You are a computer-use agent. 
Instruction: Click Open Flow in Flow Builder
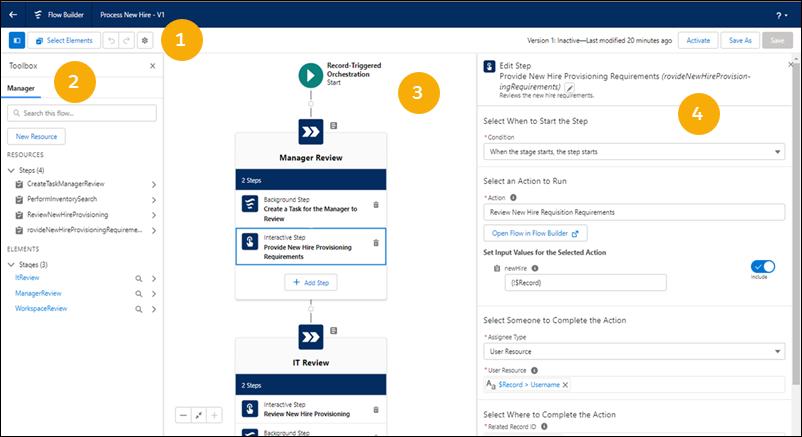pyautogui.click(x=536, y=233)
